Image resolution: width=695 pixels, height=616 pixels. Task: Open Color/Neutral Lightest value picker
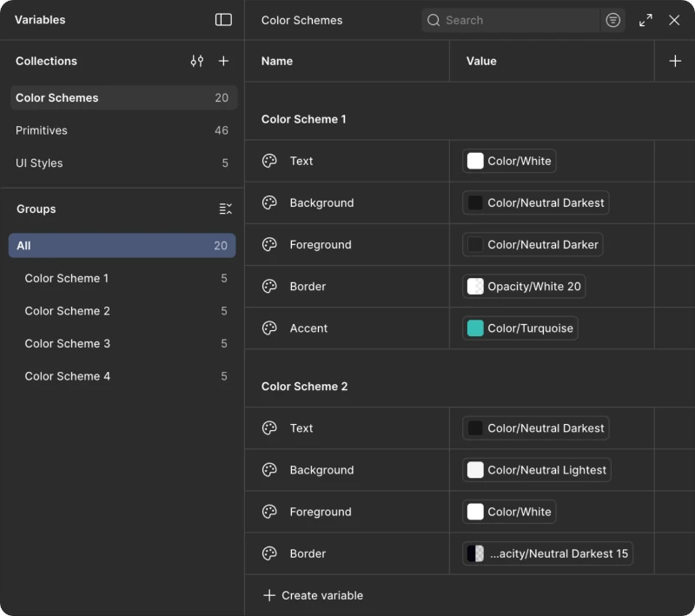coord(537,470)
